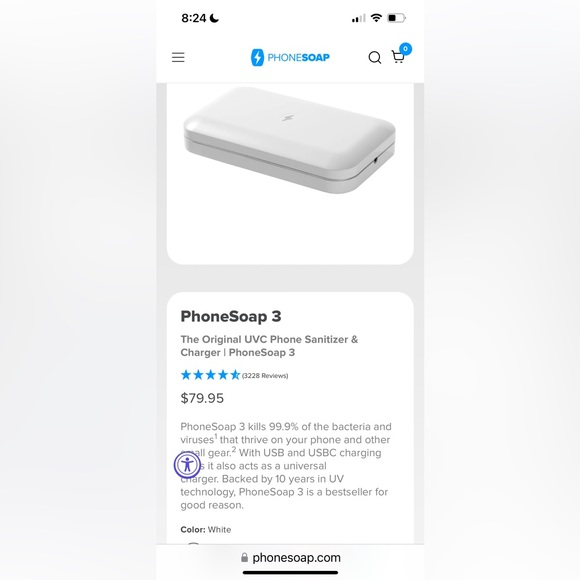Click the blue star rating
The width and height of the screenshot is (580, 580).
[x=210, y=375]
